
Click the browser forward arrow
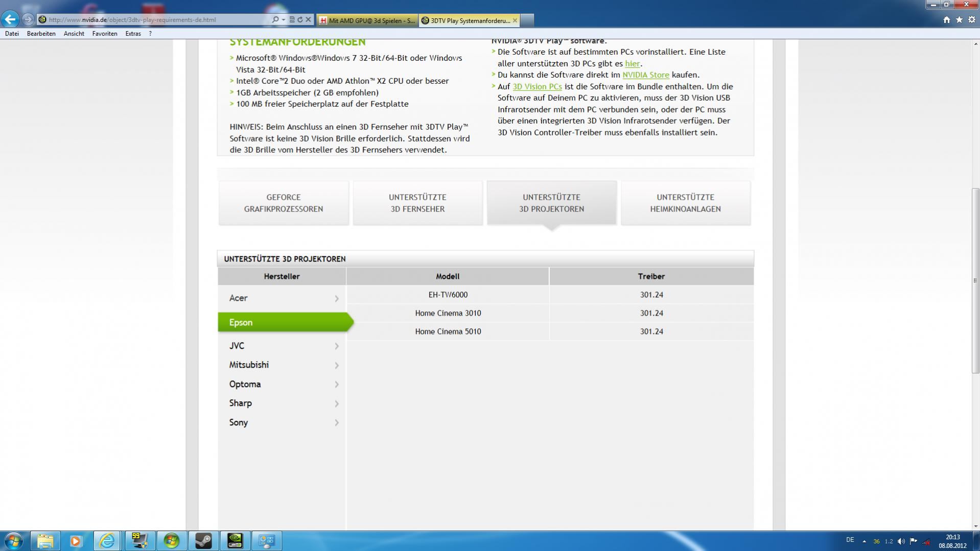pos(28,19)
